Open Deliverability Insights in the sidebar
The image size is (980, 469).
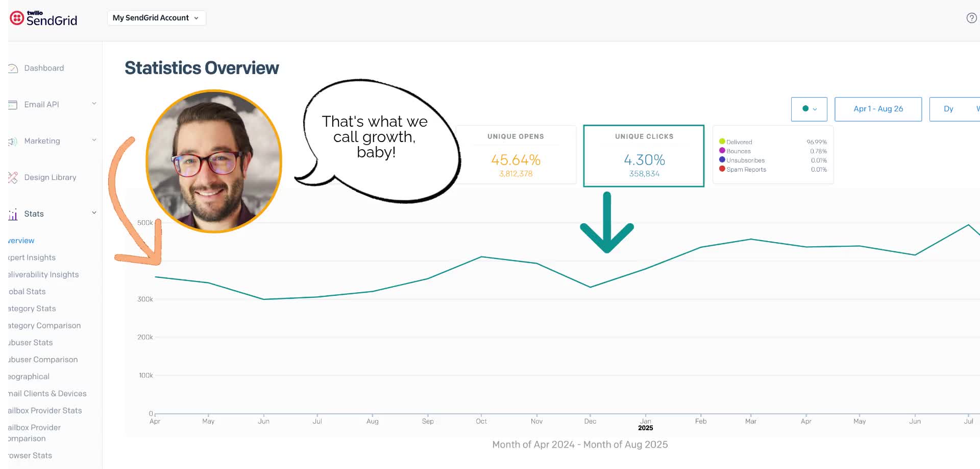[x=43, y=275]
